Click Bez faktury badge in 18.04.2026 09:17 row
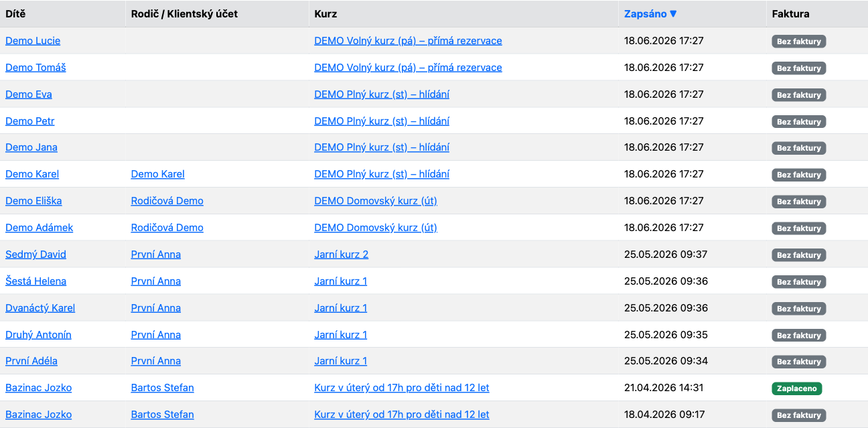 pos(798,415)
